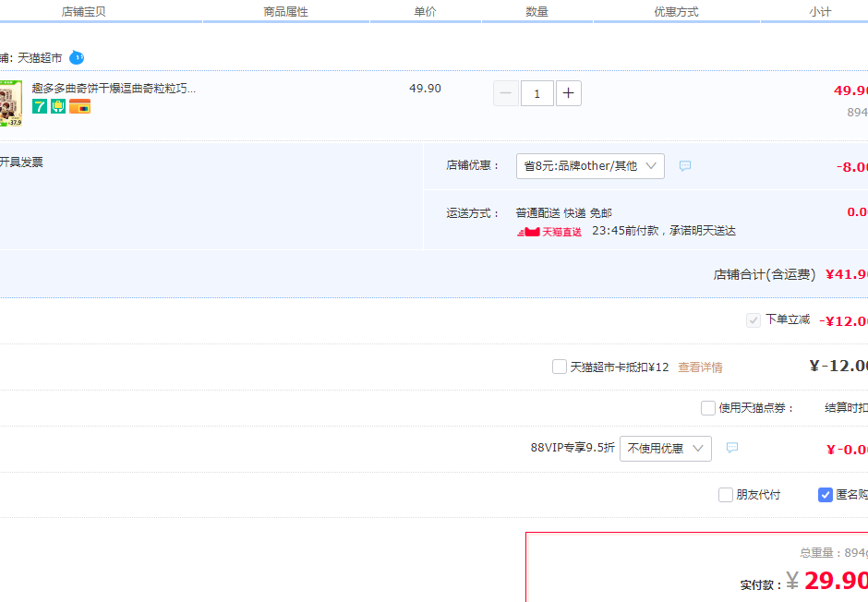Toggle the 下单立减 checkbox
868x602 pixels.
pyautogui.click(x=753, y=320)
